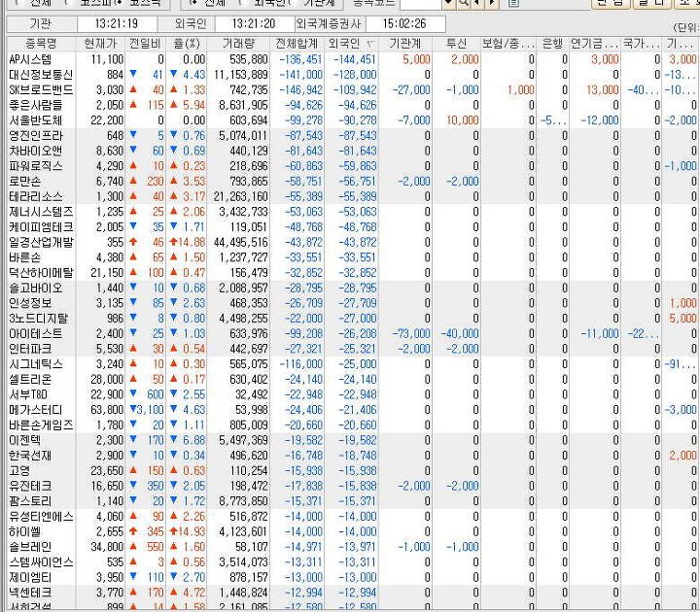This screenshot has height=612, width=700.
Task: Select the 덕산하이메탈 row name
Action: click(41, 273)
